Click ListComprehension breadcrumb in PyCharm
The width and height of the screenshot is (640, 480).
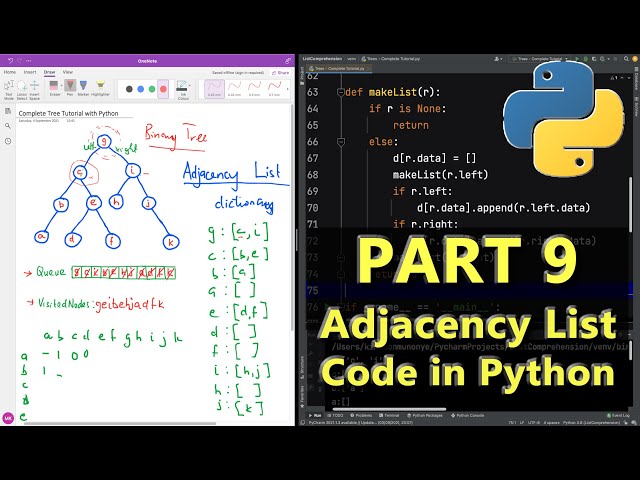pos(322,59)
